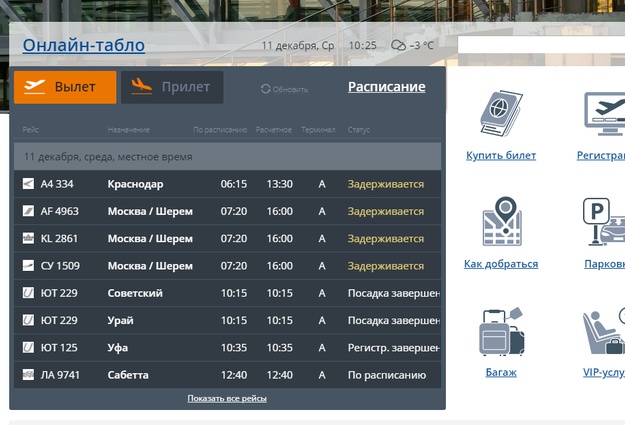Click in the search field at top
Screen dimensions: 625x425
click(540, 45)
